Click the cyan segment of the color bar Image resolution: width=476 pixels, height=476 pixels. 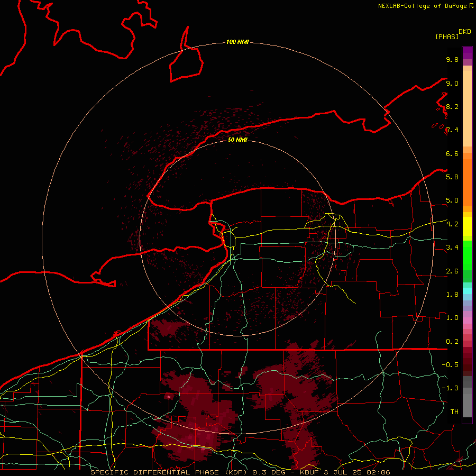click(467, 291)
